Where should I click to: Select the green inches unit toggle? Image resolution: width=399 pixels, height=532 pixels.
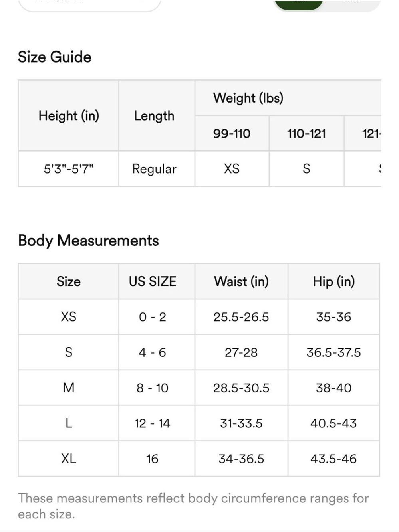point(298,4)
